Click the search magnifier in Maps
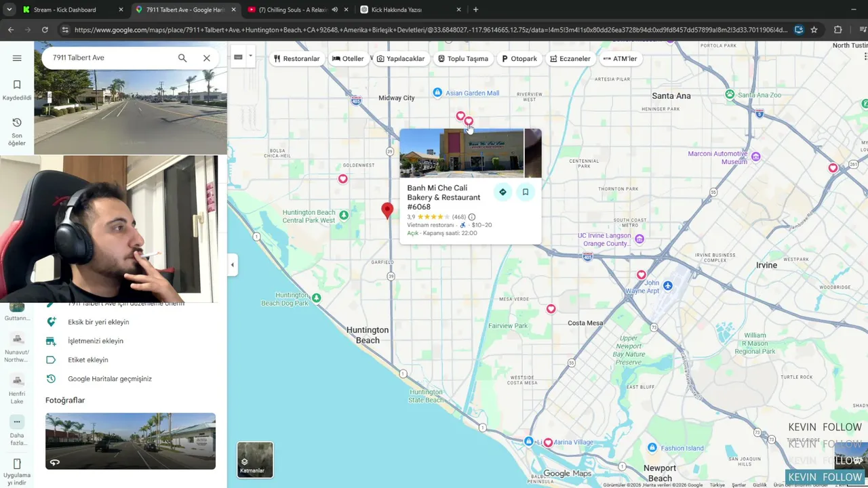This screenshot has height=488, width=868. (x=182, y=58)
